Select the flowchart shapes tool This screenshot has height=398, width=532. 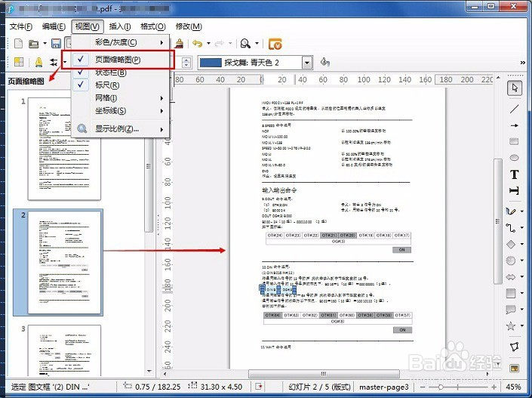[511, 293]
